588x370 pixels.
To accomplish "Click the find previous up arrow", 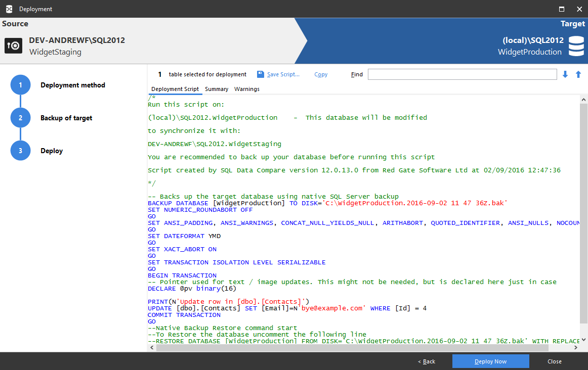I will click(578, 74).
